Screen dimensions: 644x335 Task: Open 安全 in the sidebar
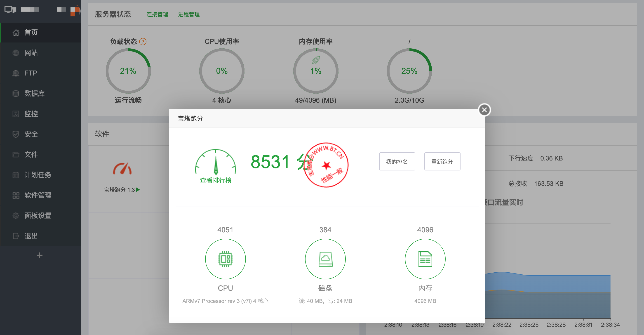[x=41, y=134]
